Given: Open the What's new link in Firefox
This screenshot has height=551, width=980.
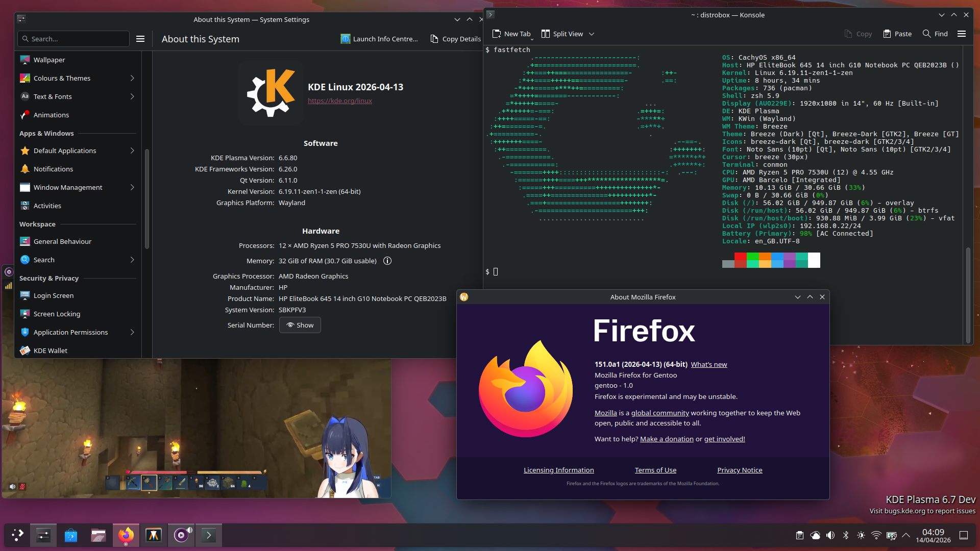Looking at the screenshot, I should click(x=708, y=364).
